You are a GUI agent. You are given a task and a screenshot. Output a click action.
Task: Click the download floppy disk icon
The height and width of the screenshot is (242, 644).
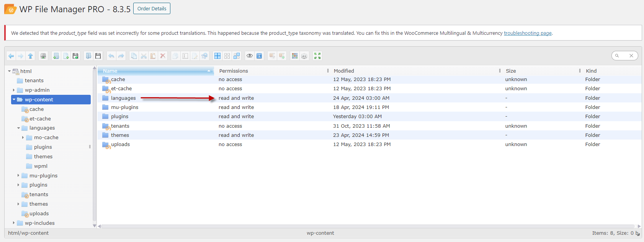98,56
